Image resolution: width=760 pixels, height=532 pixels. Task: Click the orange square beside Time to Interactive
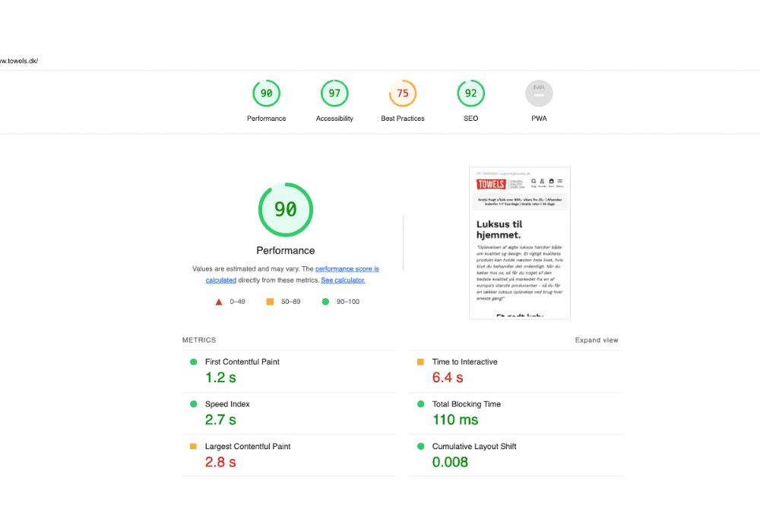(421, 362)
